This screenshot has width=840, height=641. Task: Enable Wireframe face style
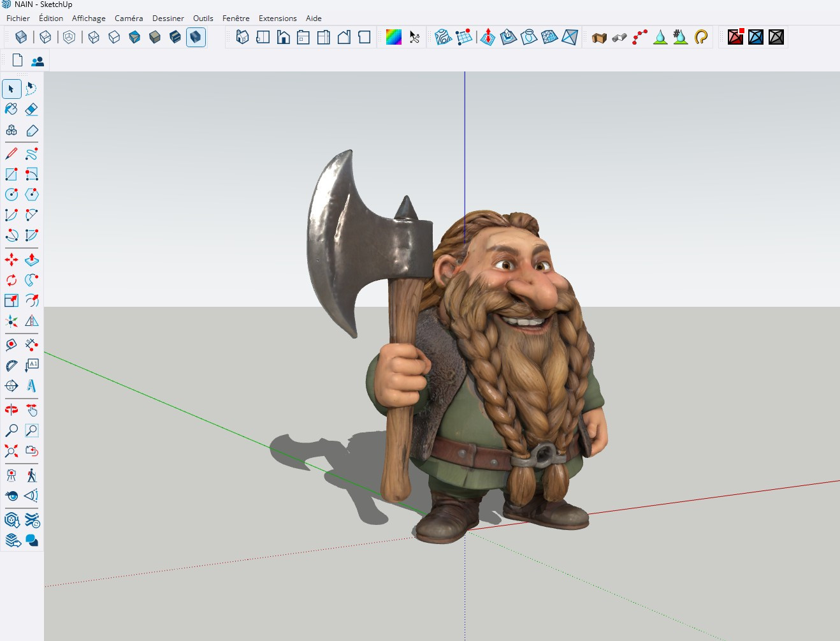[x=94, y=37]
